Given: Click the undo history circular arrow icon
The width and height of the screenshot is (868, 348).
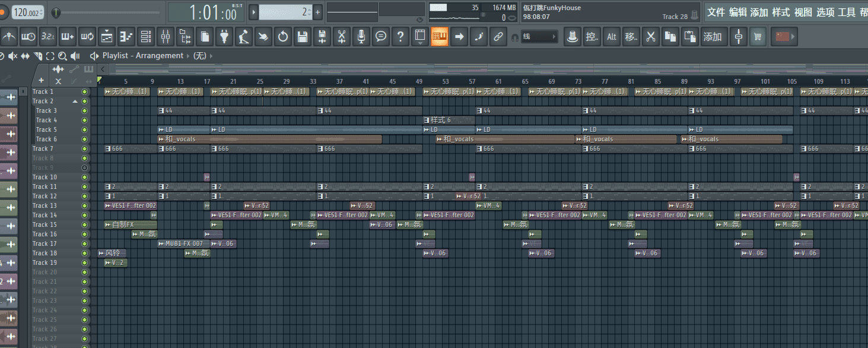Looking at the screenshot, I should (x=283, y=37).
